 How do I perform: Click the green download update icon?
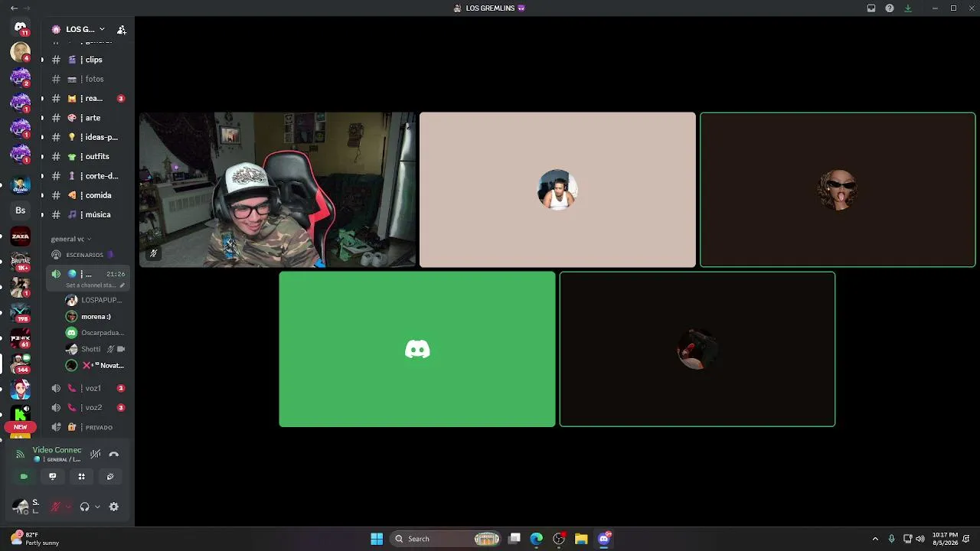908,8
